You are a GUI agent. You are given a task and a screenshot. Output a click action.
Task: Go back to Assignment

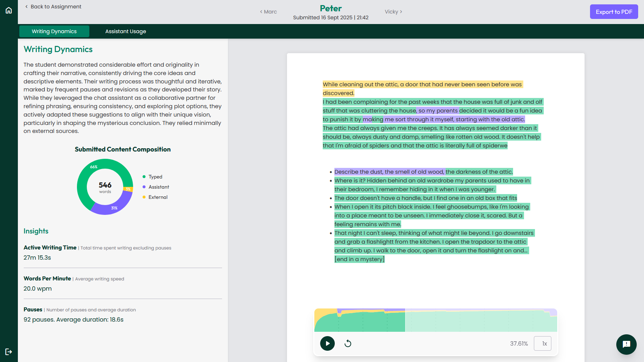click(x=53, y=7)
